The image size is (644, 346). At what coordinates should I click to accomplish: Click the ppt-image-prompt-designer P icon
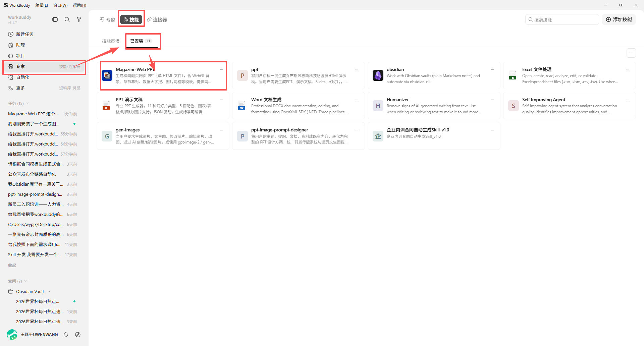243,136
